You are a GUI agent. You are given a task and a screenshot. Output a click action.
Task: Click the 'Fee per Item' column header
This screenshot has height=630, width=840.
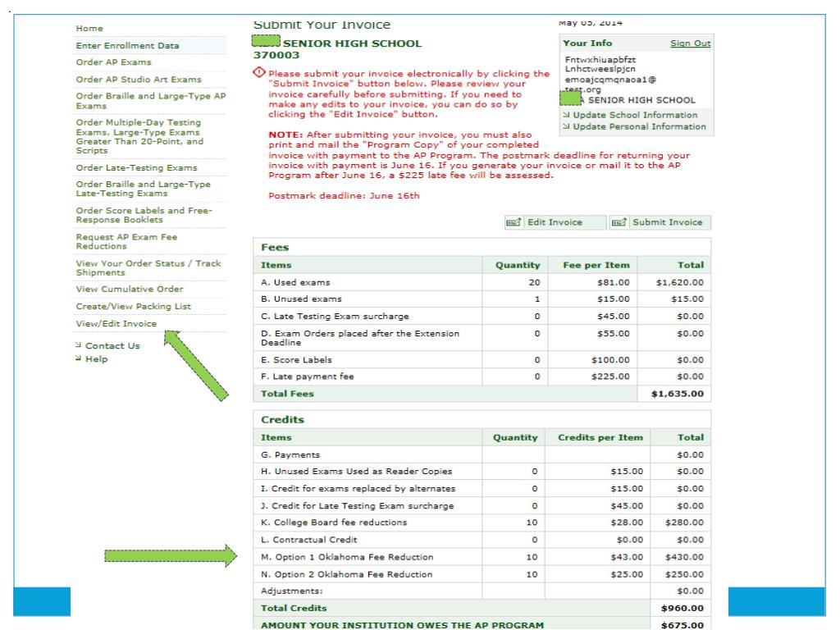click(596, 265)
